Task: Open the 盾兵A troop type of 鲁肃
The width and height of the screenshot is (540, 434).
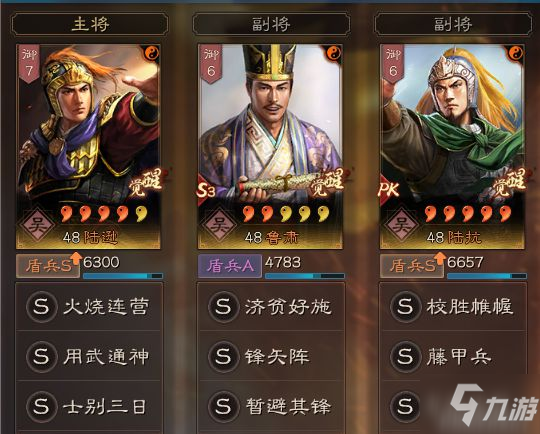Action: [x=229, y=266]
